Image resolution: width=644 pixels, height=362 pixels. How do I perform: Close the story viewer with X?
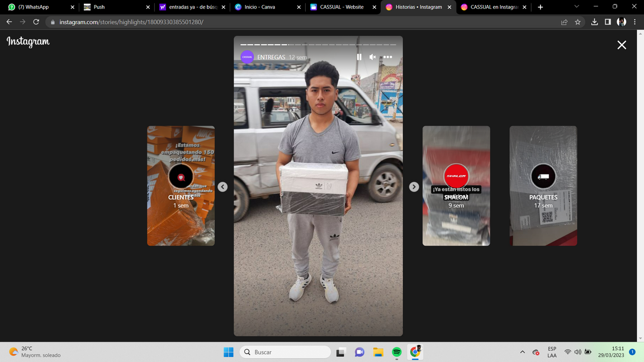click(622, 45)
